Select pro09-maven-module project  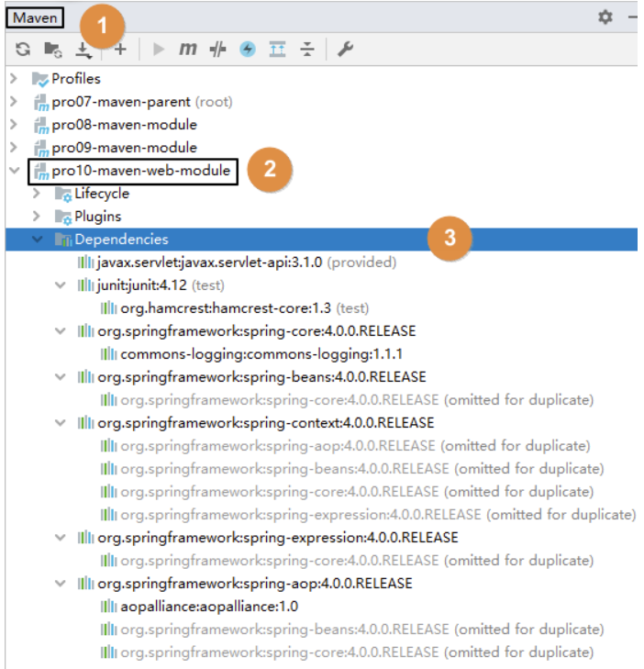(x=124, y=148)
